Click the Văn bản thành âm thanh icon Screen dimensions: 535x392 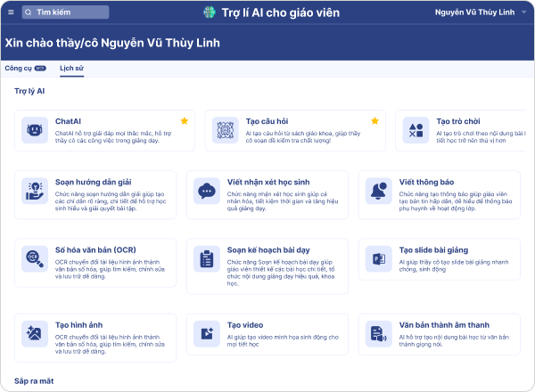[x=379, y=333]
